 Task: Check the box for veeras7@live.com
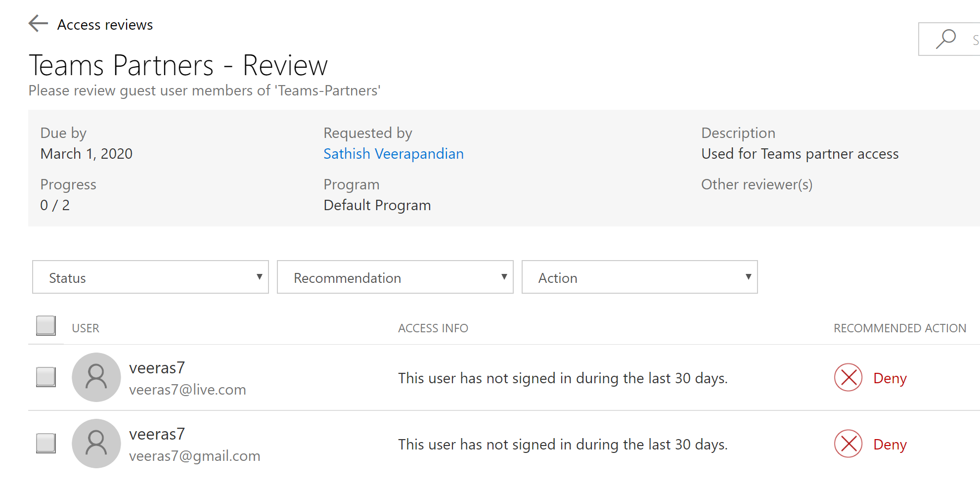(46, 377)
